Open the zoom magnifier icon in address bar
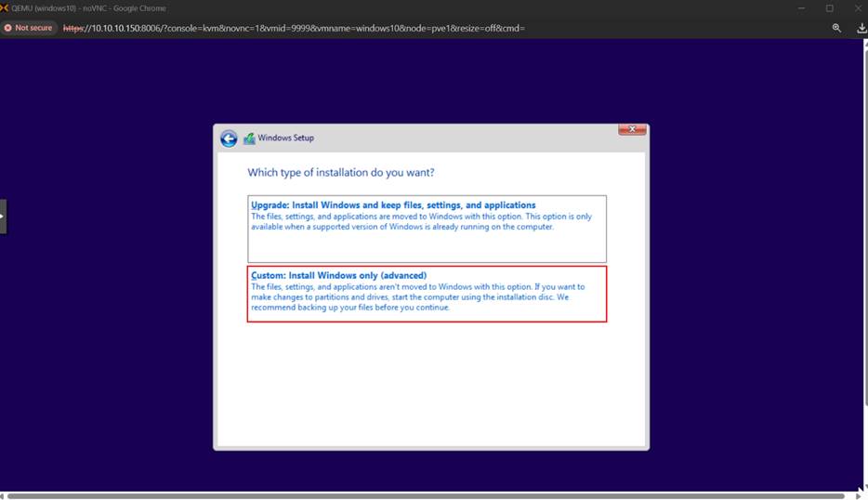The width and height of the screenshot is (868, 500). click(836, 28)
